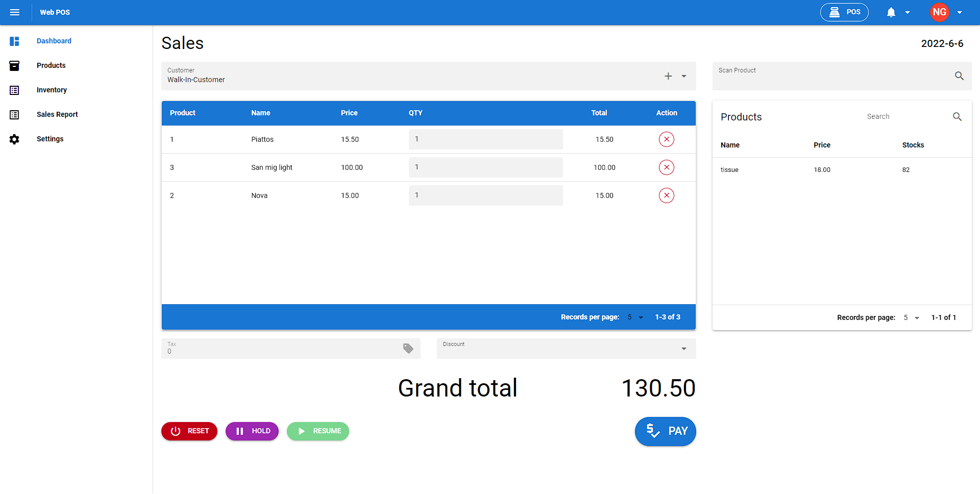This screenshot has height=494, width=980.
Task: Open the Settings page
Action: click(50, 139)
